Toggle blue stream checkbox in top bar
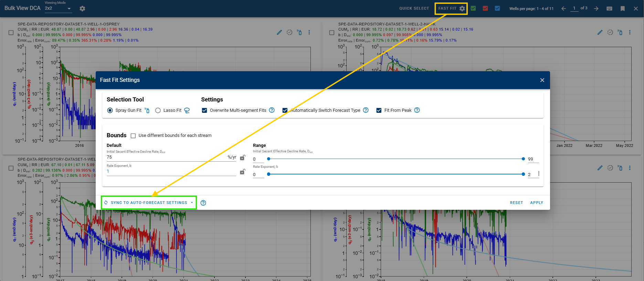644x281 pixels. (497, 8)
